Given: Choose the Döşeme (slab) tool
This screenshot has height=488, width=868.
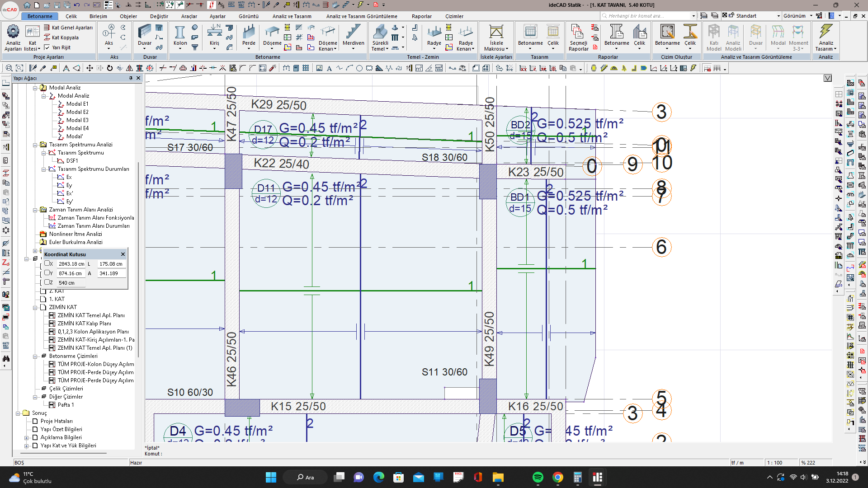Looking at the screenshot, I should [272, 36].
